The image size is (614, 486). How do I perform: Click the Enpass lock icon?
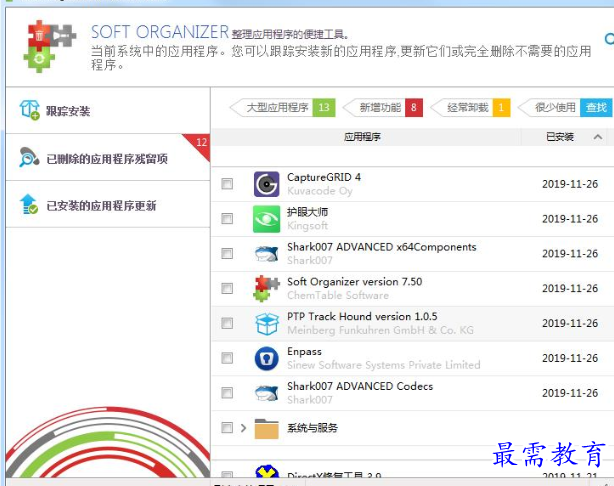click(266, 358)
